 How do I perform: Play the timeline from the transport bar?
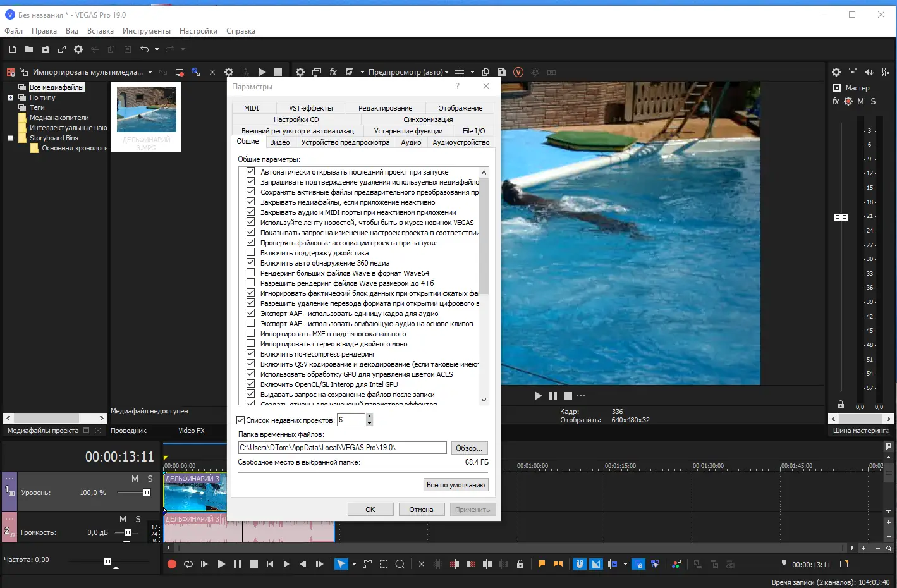(221, 564)
